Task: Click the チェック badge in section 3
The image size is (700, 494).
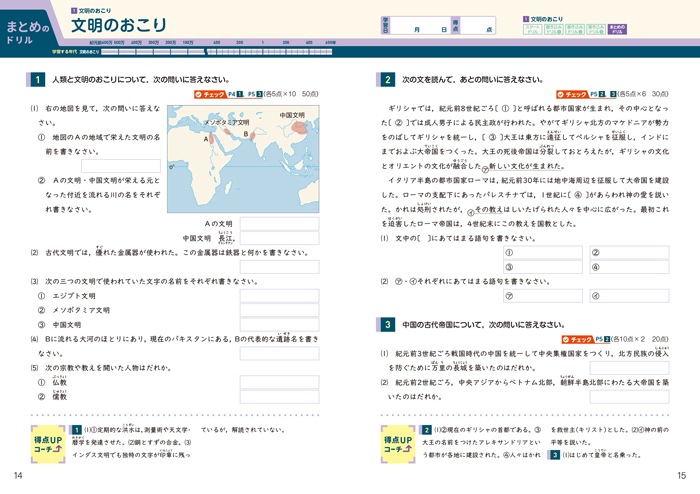Action: click(577, 340)
